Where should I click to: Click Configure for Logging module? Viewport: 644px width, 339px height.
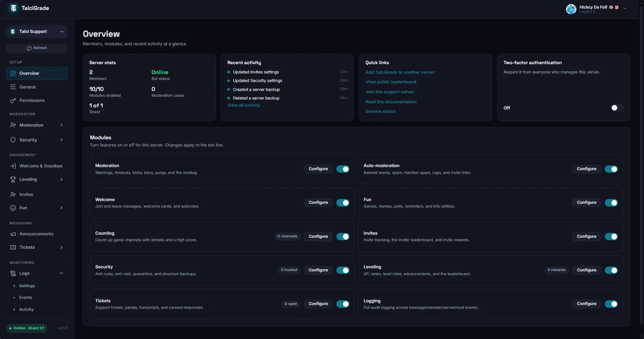586,304
